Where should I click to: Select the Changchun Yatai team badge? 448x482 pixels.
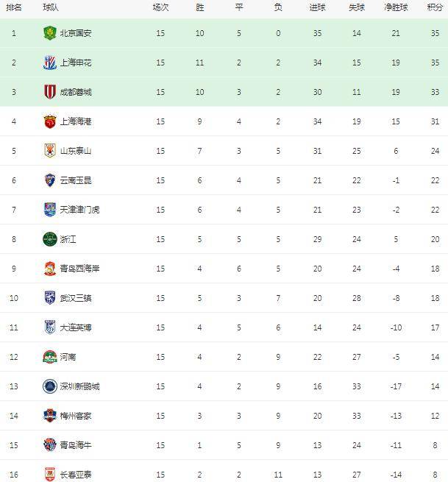[50, 475]
